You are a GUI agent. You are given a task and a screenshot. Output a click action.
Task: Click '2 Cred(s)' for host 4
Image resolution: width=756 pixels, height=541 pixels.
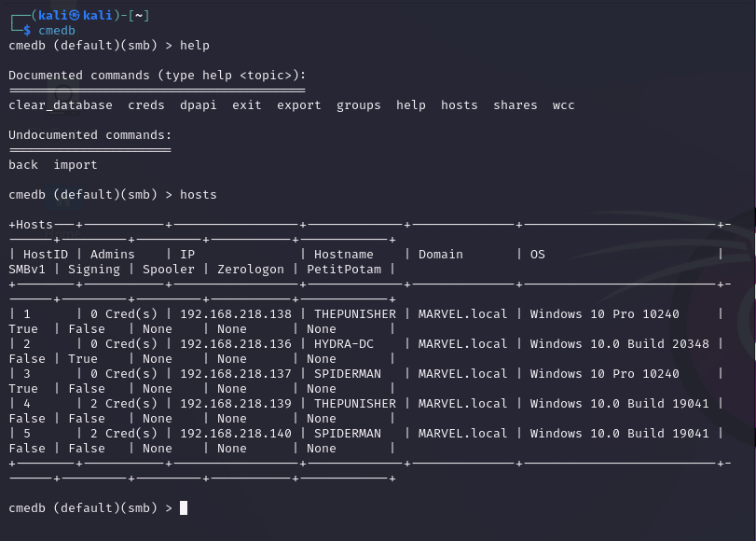pos(123,404)
